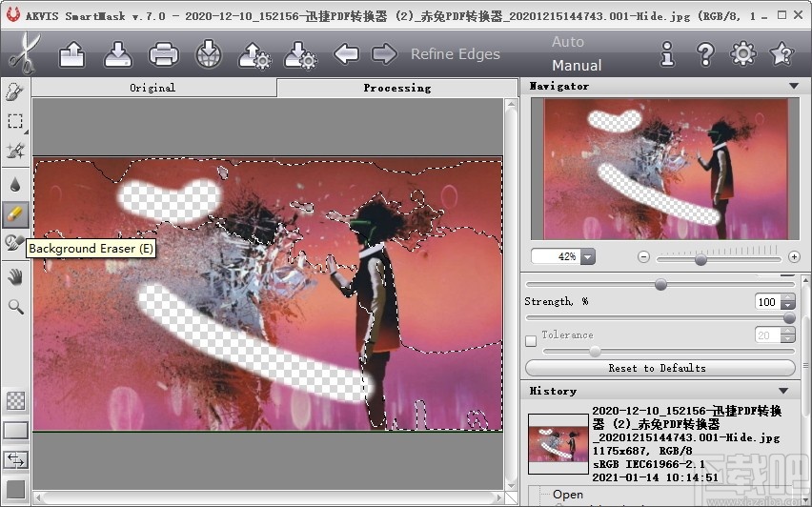Click the Redo right arrow

(384, 53)
